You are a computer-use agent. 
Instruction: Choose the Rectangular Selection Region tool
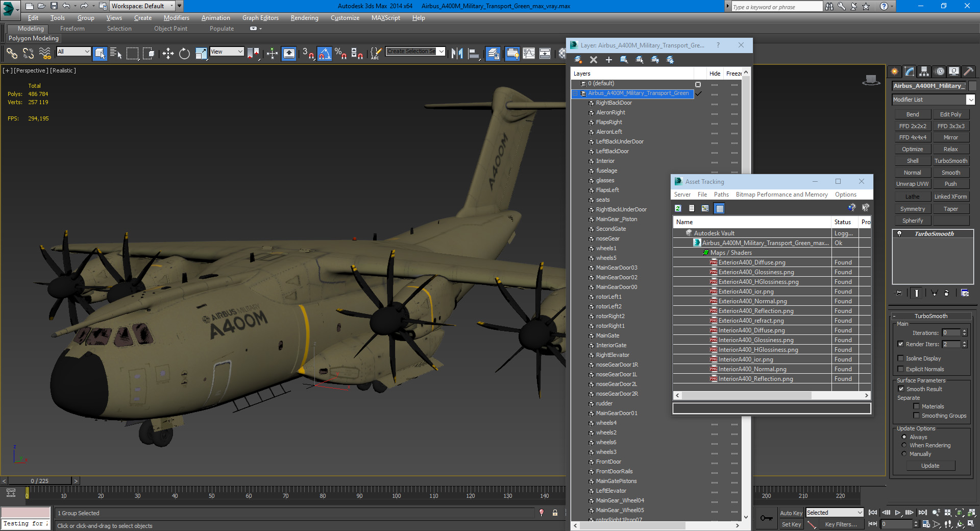coord(132,53)
